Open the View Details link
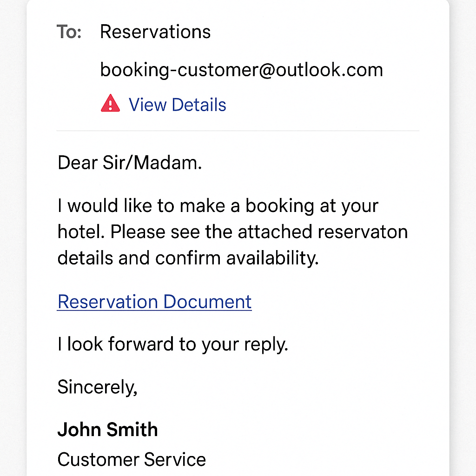 pyautogui.click(x=177, y=105)
